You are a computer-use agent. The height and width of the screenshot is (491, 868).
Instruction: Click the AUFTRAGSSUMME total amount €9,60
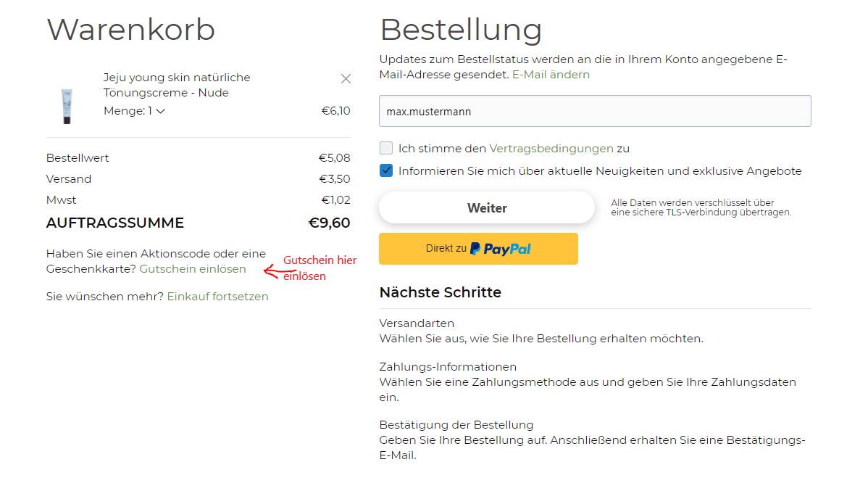click(330, 223)
